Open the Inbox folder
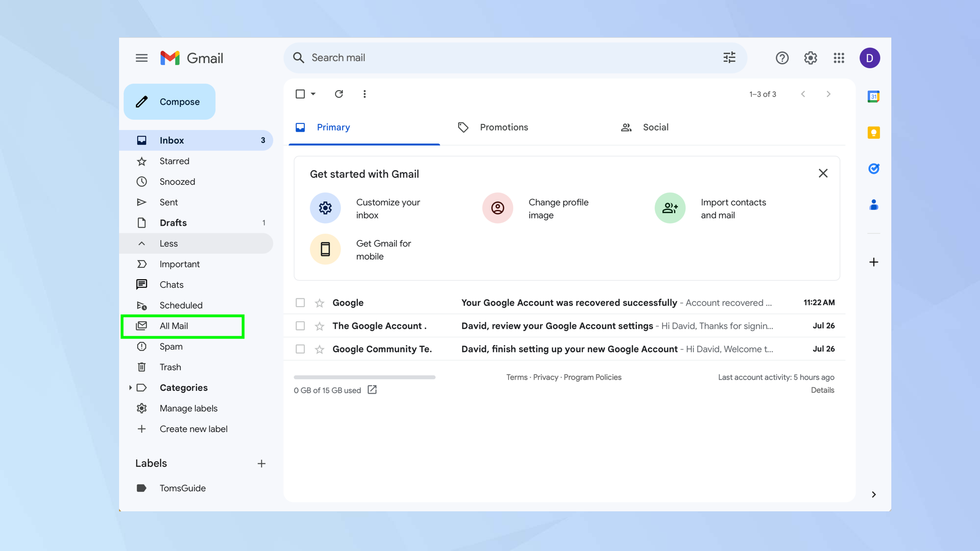This screenshot has height=551, width=980. [x=197, y=140]
